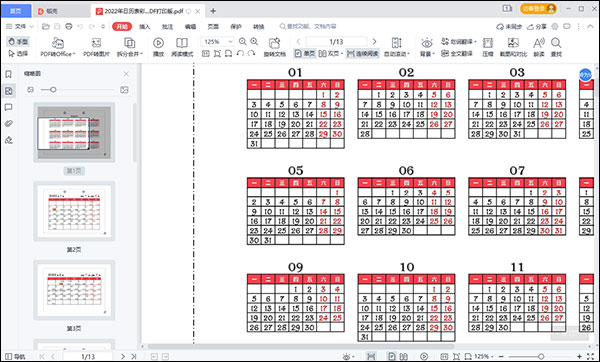The height and width of the screenshot is (362, 600).
Task: Switch to the 插入 insert tab
Action: (x=145, y=26)
